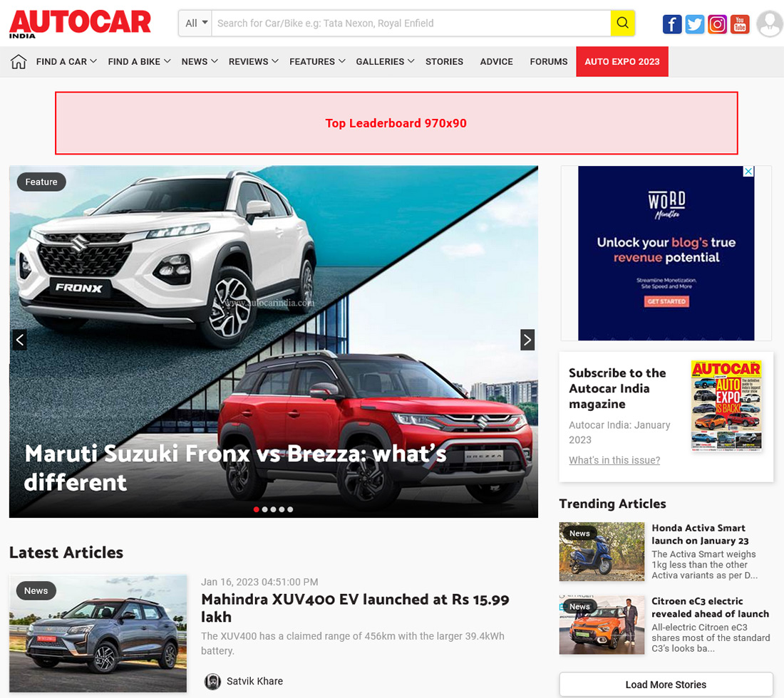
Task: Open the All search category dropdown
Action: tap(196, 23)
